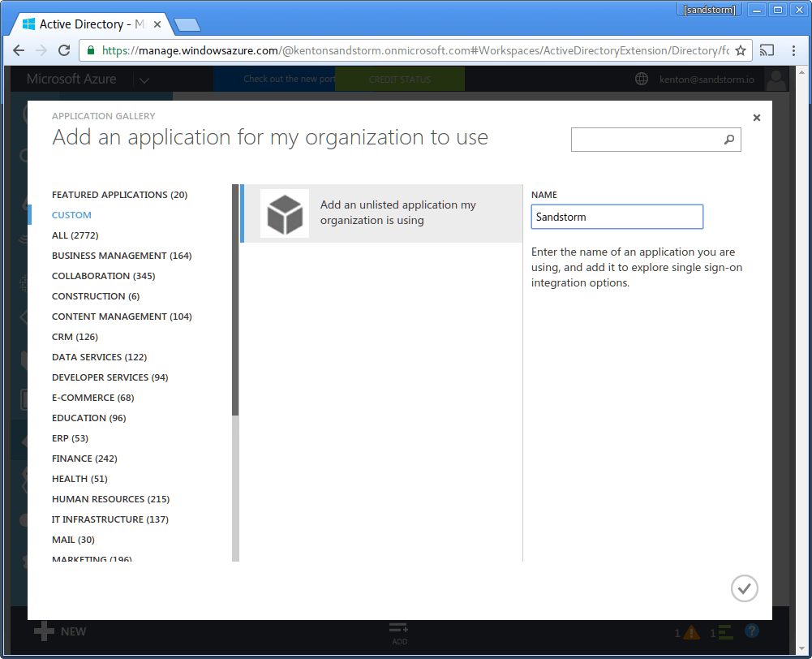
Task: Open IT INFRASTRUCTURE (137) category
Action: pyautogui.click(x=110, y=519)
